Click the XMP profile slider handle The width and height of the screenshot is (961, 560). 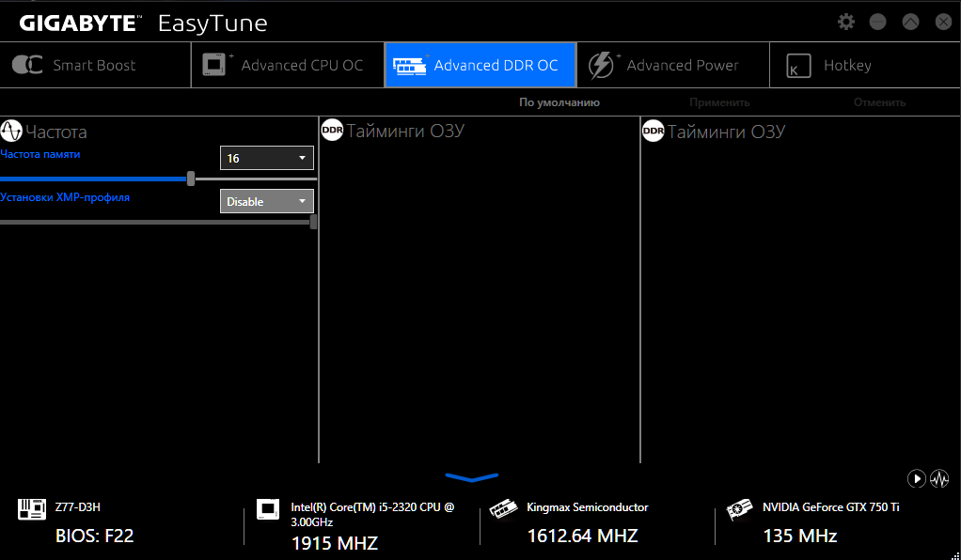[313, 222]
